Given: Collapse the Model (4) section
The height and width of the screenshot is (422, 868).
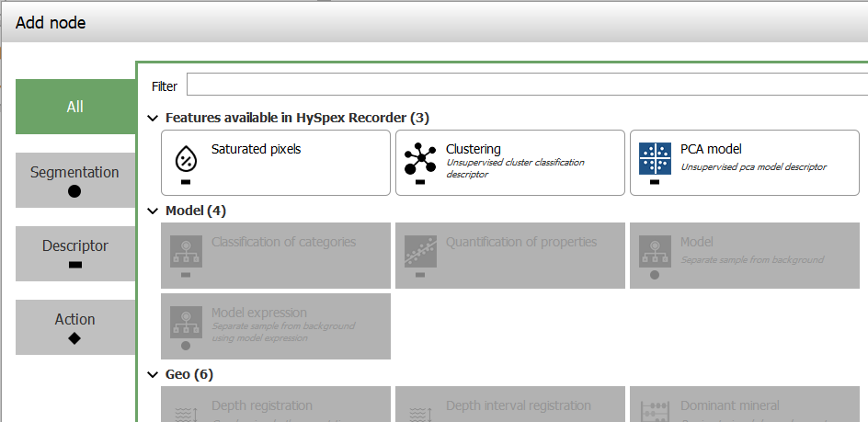Looking at the screenshot, I should (153, 211).
